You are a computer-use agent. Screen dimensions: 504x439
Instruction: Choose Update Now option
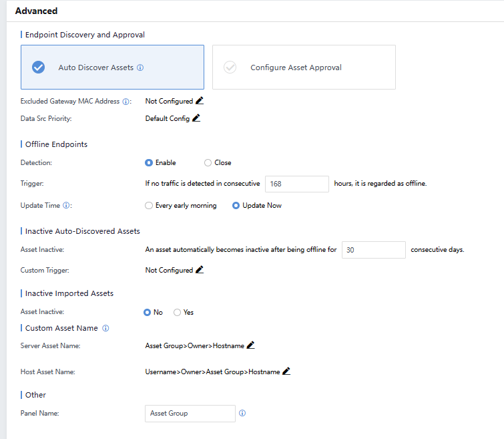(x=236, y=206)
